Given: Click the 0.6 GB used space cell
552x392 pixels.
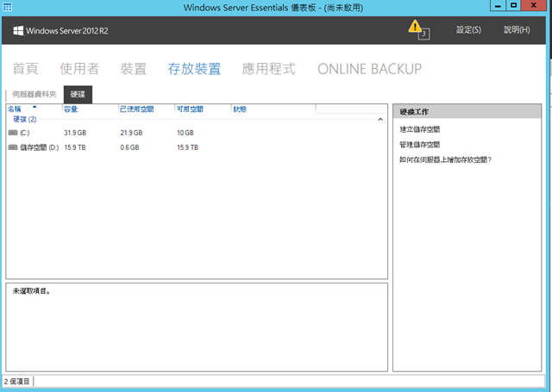Looking at the screenshot, I should tap(129, 147).
